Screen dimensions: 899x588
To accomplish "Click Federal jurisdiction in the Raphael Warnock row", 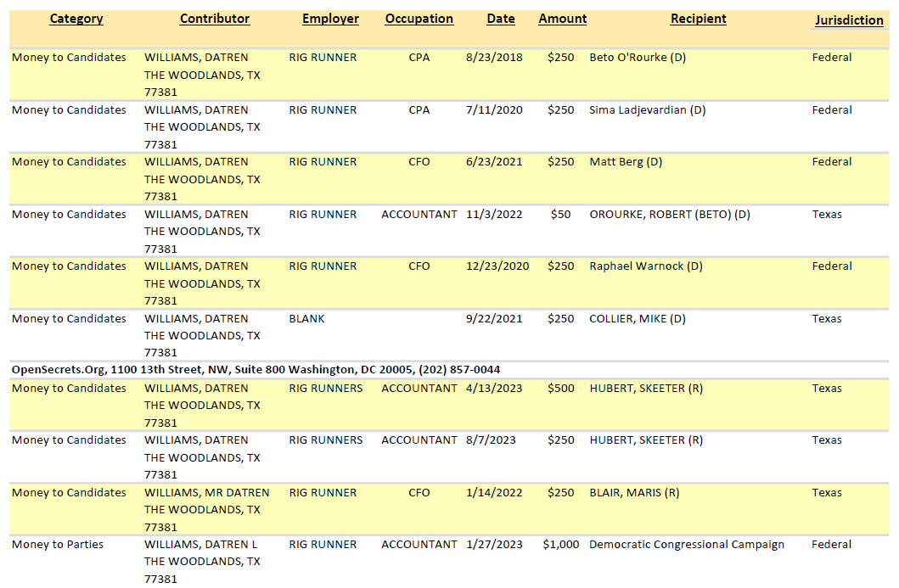I will (832, 266).
